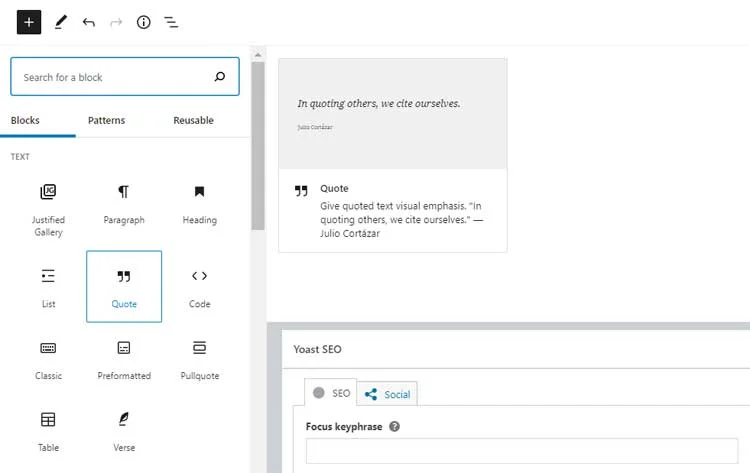
Task: Insert a Heading block
Action: pyautogui.click(x=199, y=203)
